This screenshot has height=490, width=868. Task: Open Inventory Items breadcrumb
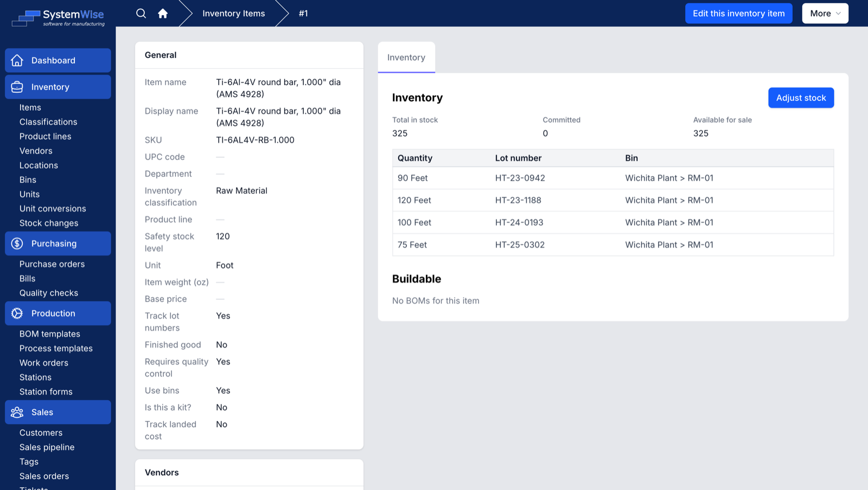pos(234,14)
